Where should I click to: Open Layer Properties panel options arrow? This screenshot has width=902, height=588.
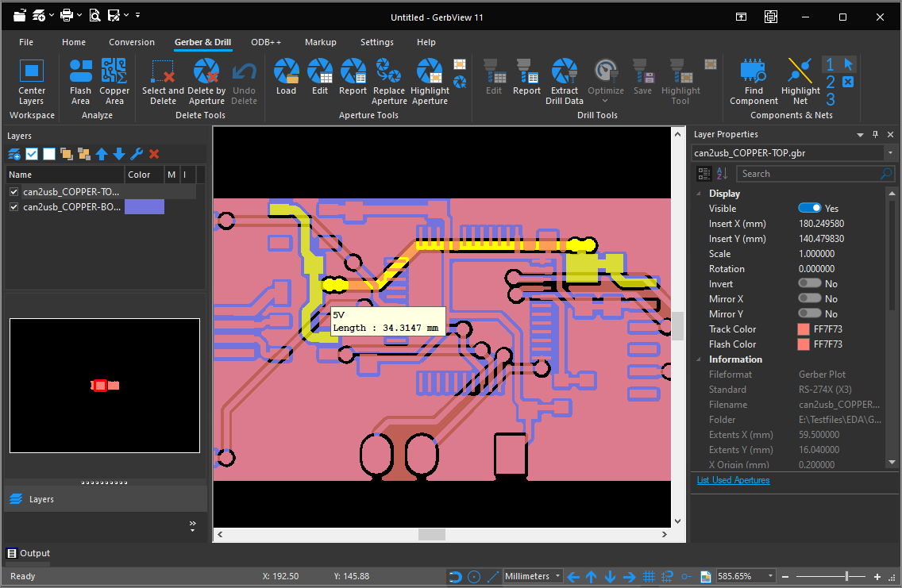point(860,134)
